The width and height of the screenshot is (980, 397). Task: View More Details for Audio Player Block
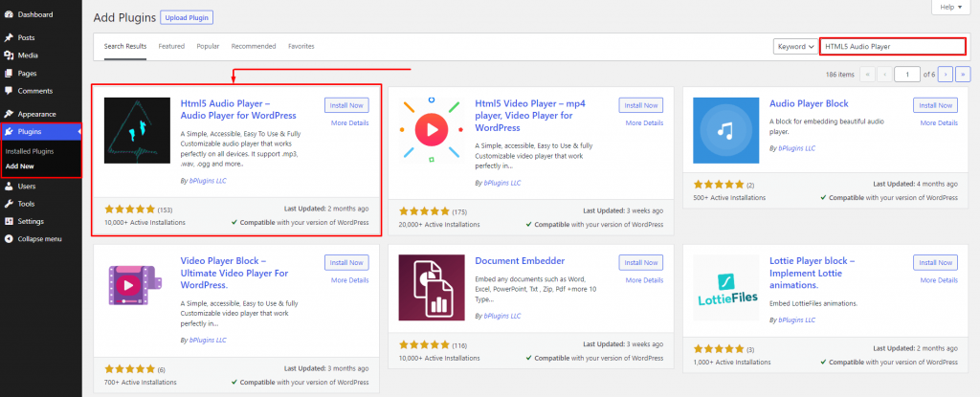pyautogui.click(x=939, y=123)
